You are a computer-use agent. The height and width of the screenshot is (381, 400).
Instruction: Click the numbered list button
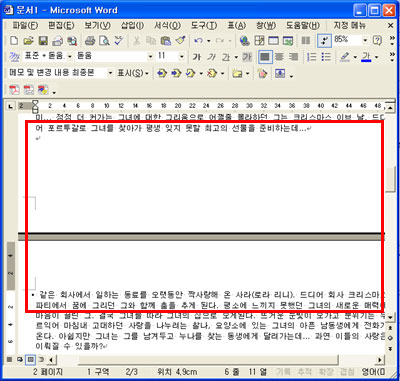(312, 57)
